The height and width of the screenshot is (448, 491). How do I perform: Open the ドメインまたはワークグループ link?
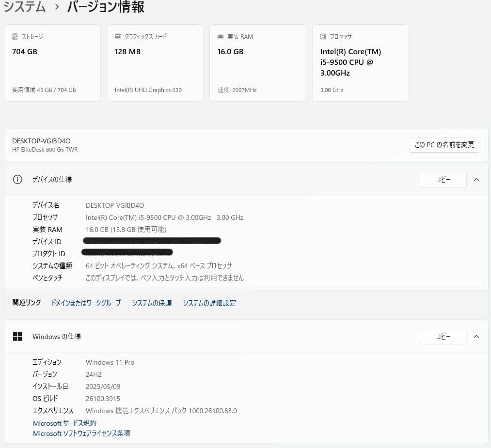(86, 303)
